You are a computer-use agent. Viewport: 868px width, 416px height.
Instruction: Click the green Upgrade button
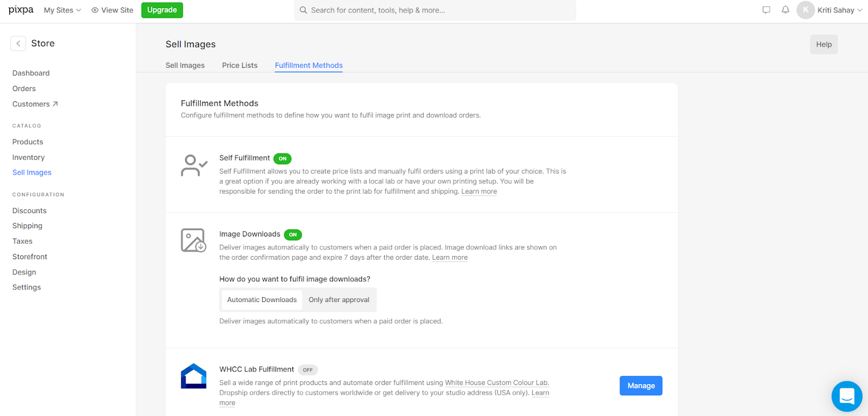162,10
